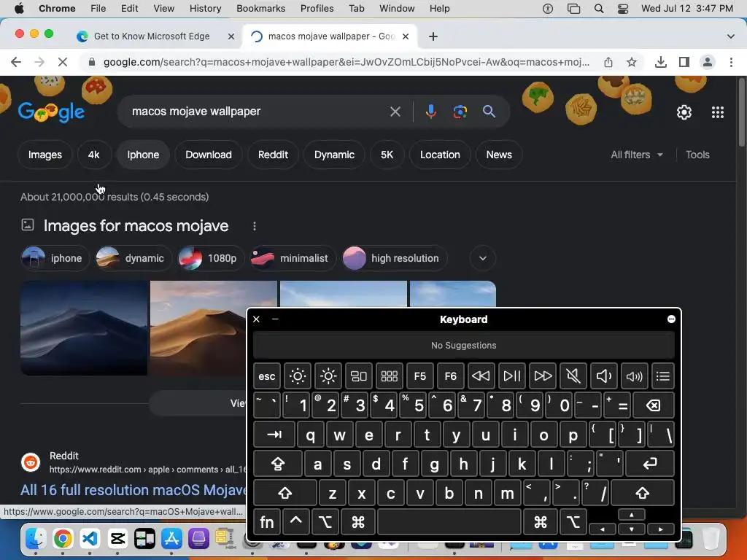This screenshot has width=747, height=560.
Task: Open the daytime Mojave dune thumbnail
Action: point(214,328)
